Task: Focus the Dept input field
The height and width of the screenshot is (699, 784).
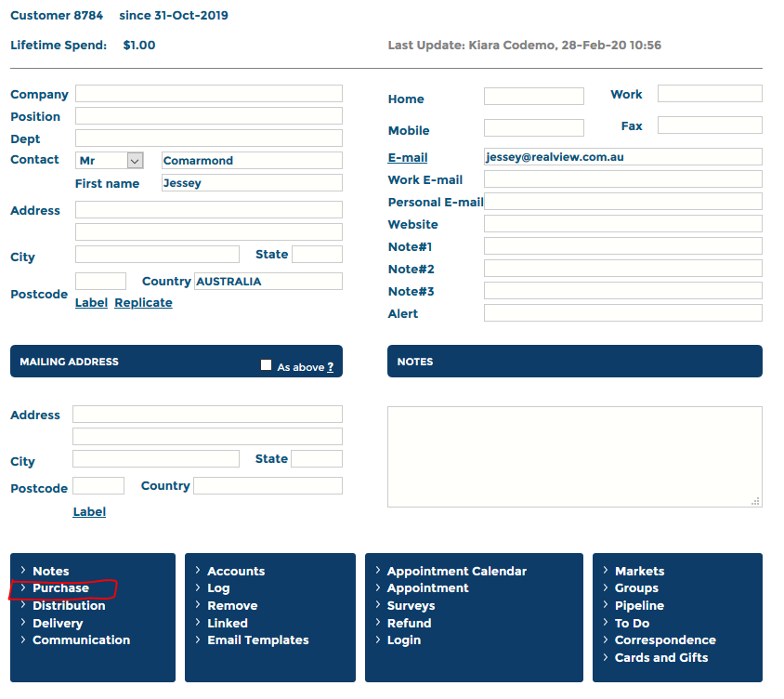Action: (x=209, y=138)
